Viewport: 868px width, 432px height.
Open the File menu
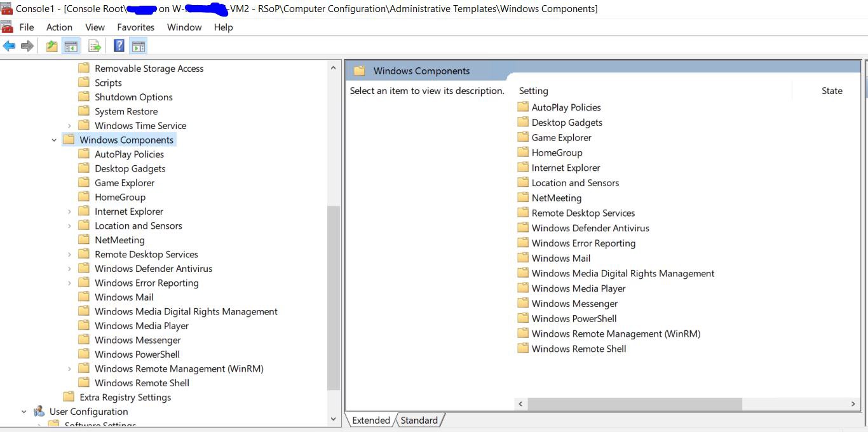pos(27,27)
